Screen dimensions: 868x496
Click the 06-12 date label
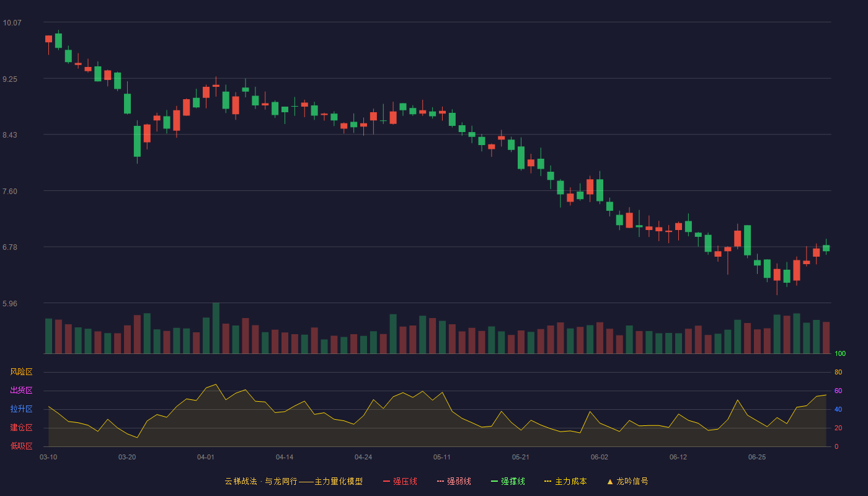pos(678,457)
